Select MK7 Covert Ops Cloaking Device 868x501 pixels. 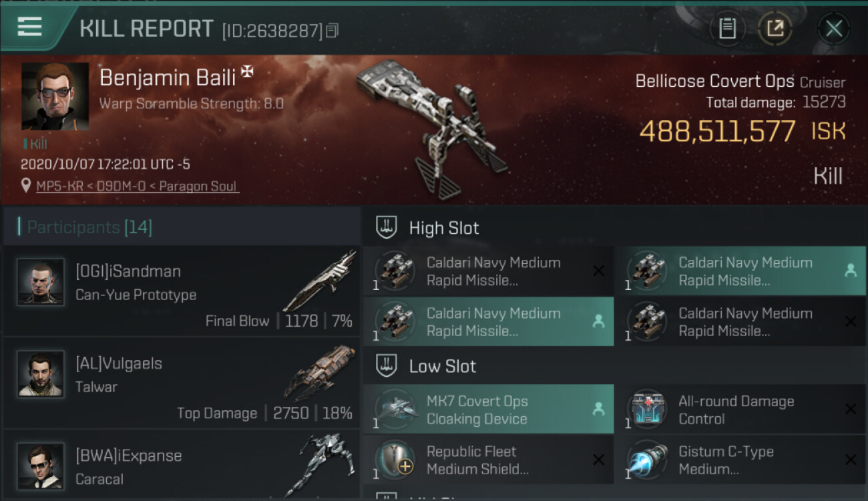tap(488, 409)
